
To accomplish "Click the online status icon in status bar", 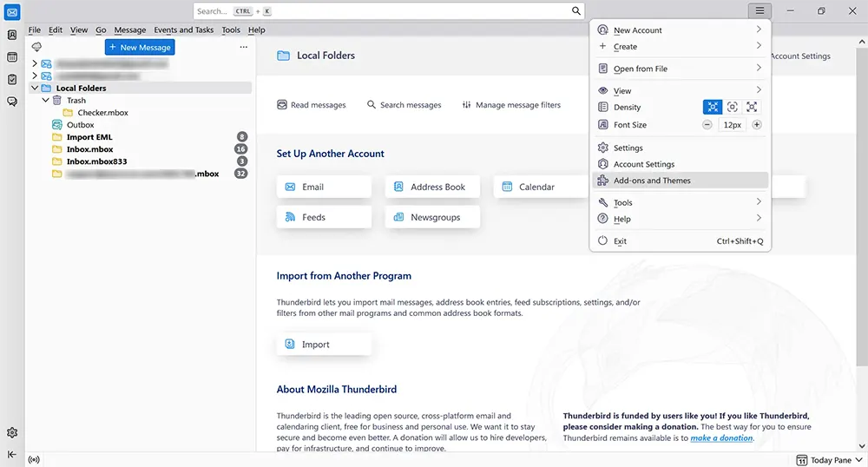I will 34,459.
